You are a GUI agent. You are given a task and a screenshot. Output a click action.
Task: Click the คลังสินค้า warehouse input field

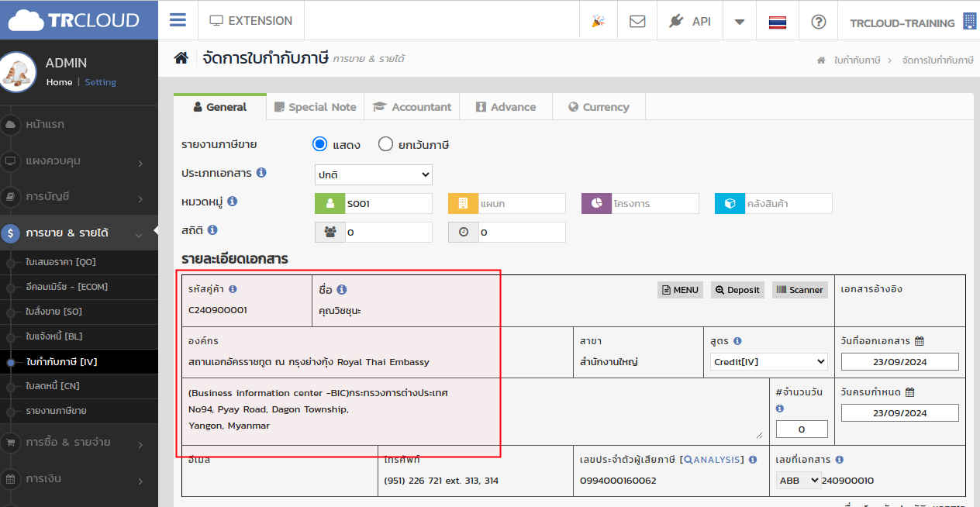788,203
